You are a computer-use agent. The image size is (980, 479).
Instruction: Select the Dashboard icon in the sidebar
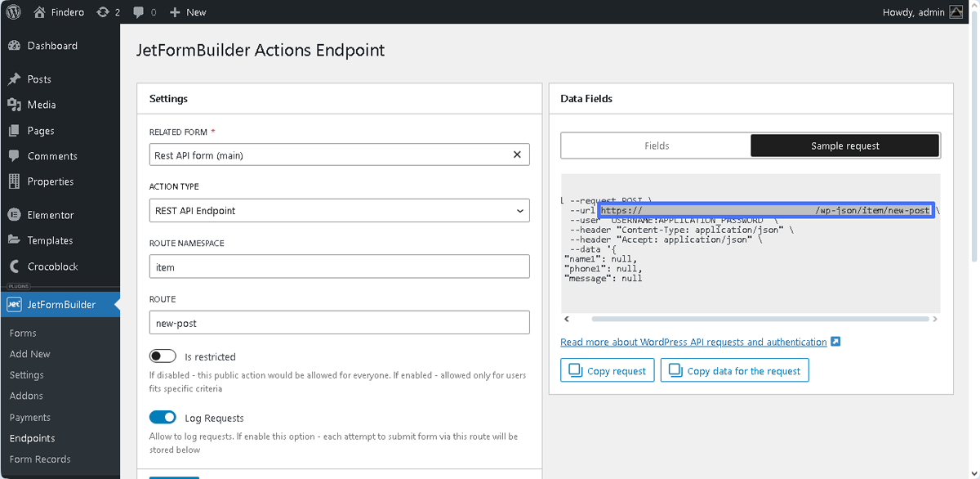click(15, 45)
